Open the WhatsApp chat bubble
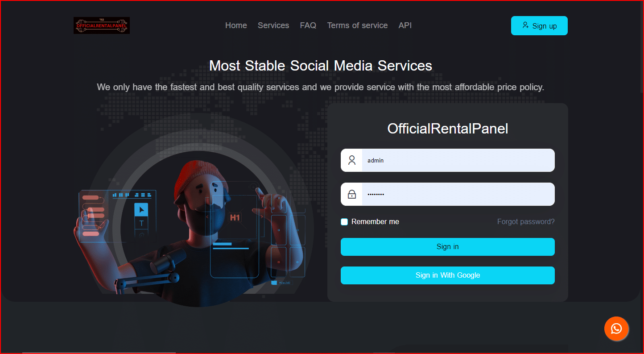Screen dimensions: 644x354 (x=616, y=329)
